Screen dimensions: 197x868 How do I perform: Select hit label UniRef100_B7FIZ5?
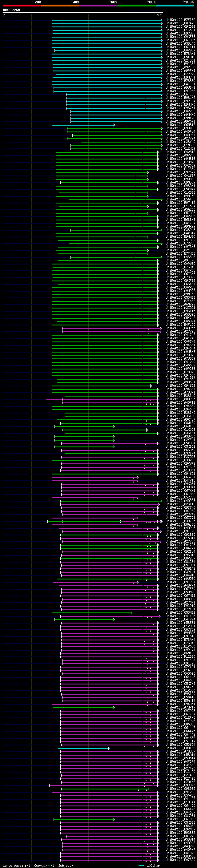(180, 20)
